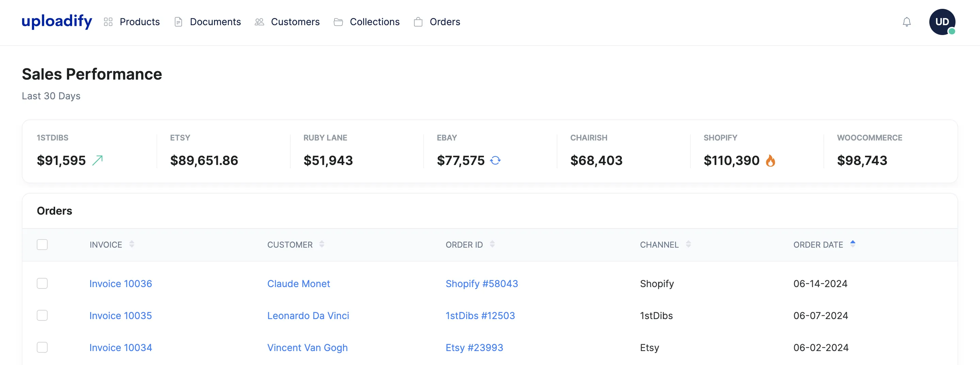The height and width of the screenshot is (365, 980).
Task: Click the Ruby Lane $51,943 total
Action: point(328,161)
